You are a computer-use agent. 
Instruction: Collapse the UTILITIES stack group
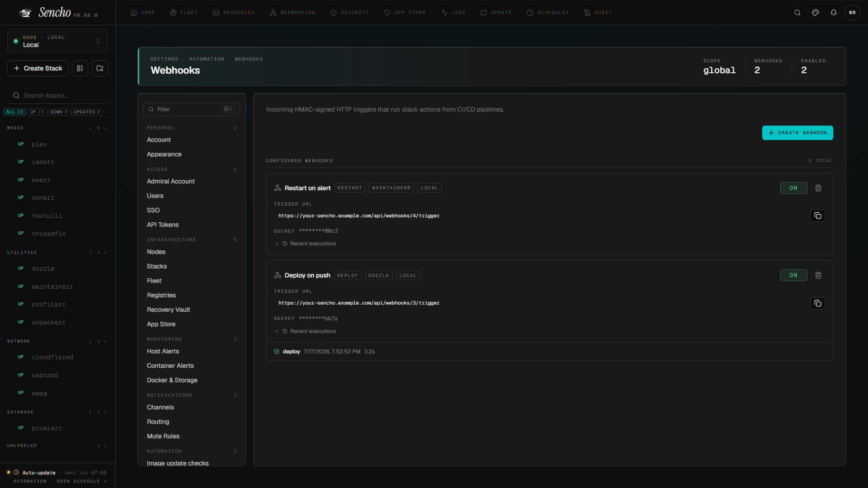tap(105, 253)
